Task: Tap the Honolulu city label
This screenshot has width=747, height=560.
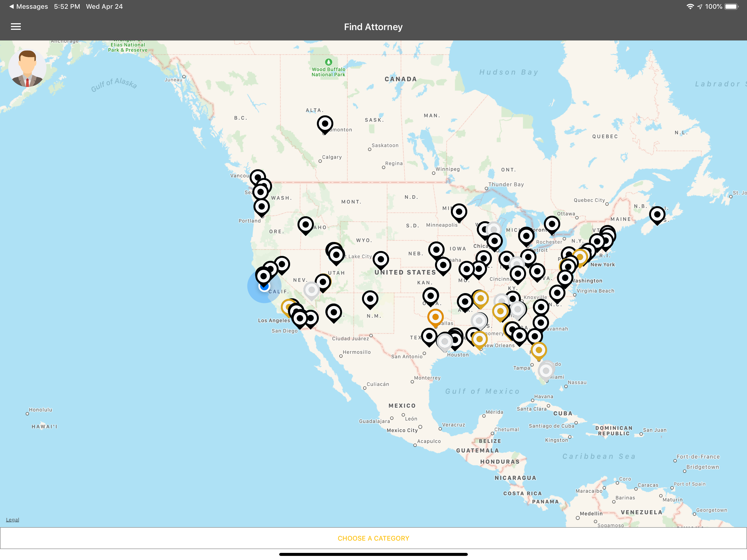Action: 40,410
